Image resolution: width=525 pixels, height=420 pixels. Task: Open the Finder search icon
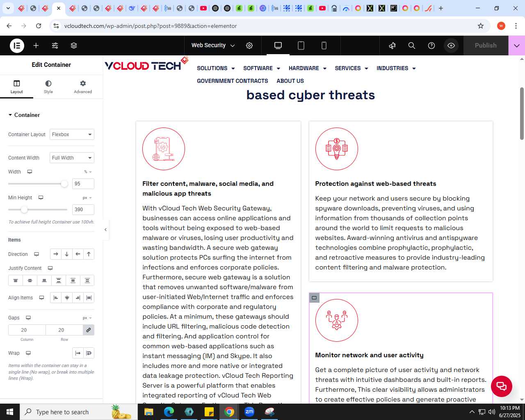click(412, 46)
